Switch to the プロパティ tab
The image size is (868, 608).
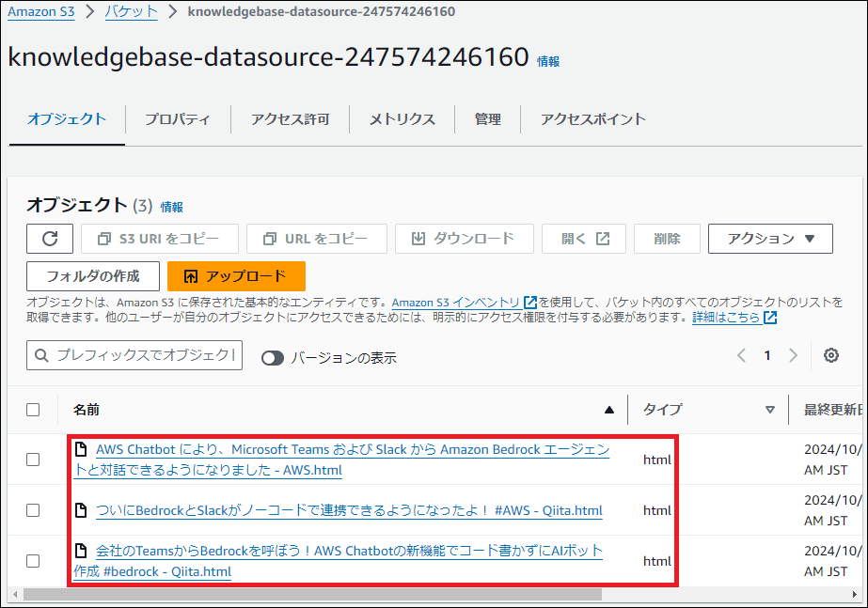177,119
